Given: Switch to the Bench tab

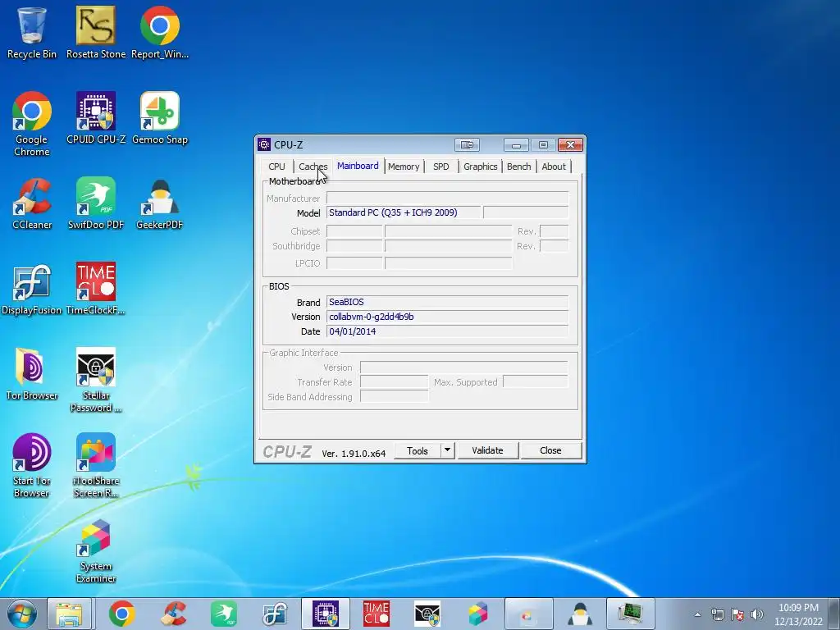Looking at the screenshot, I should click(519, 167).
